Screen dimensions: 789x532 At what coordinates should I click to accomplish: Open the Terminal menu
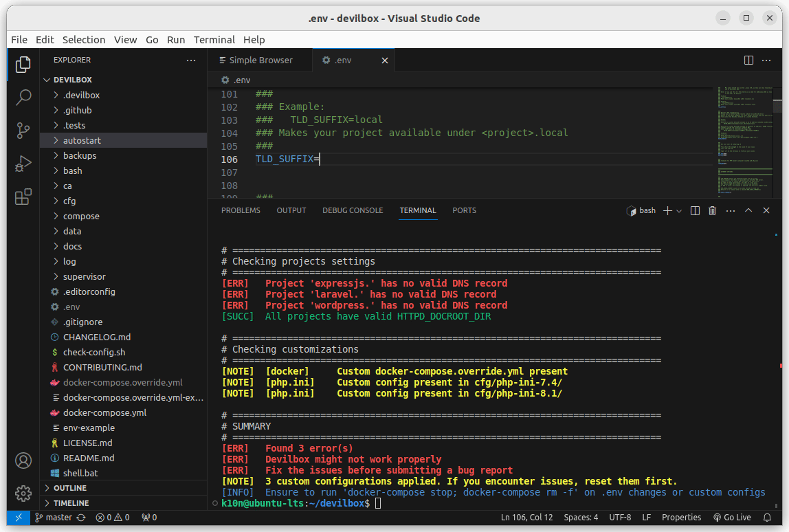pyautogui.click(x=214, y=40)
